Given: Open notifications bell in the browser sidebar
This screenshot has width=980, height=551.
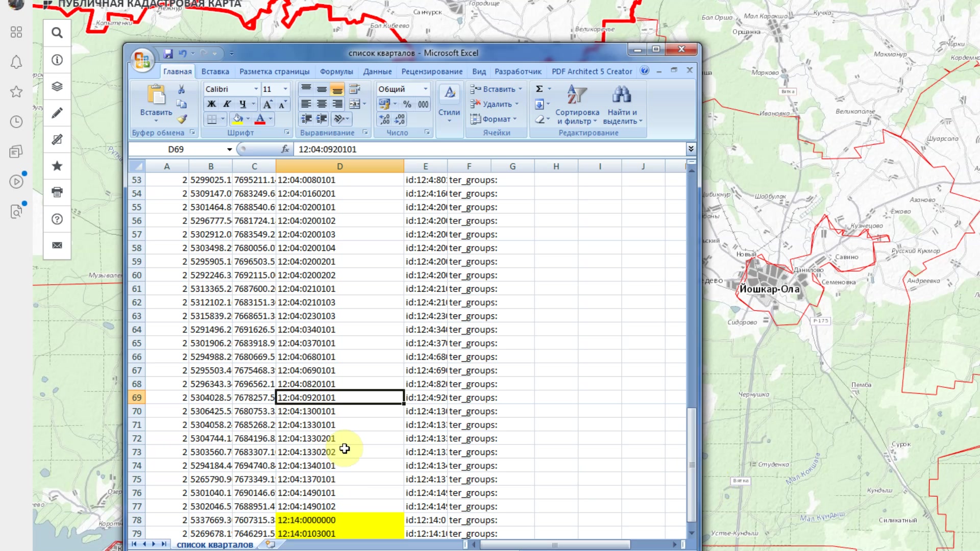Looking at the screenshot, I should point(16,62).
